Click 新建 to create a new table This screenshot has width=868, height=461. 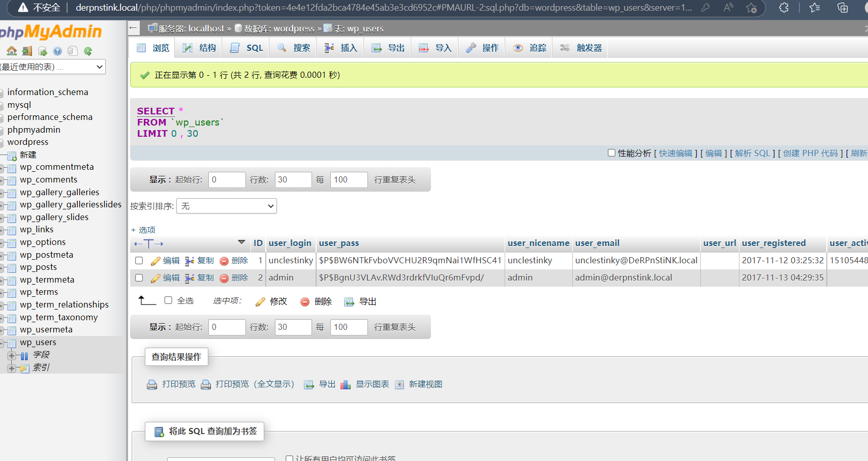tap(28, 155)
